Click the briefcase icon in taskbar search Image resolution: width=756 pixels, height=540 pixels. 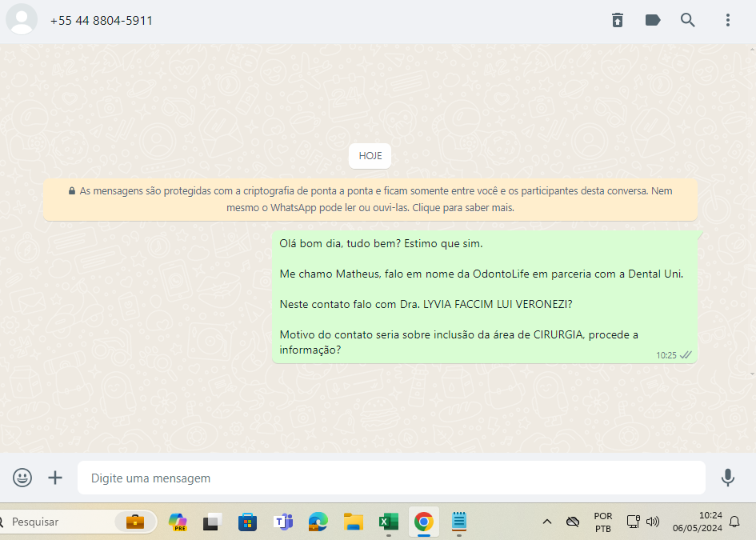click(x=135, y=522)
